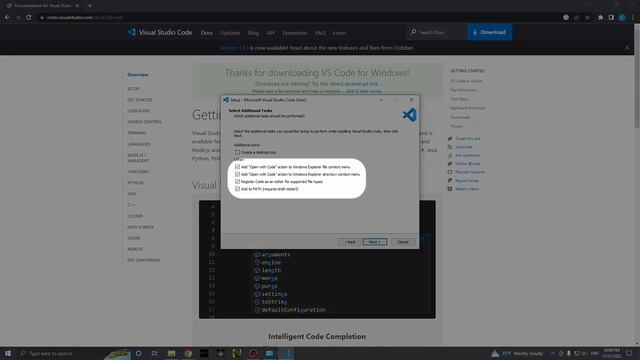Click 'VS Code in Action' link
The width and height of the screenshot is (640, 360).
(x=466, y=81)
